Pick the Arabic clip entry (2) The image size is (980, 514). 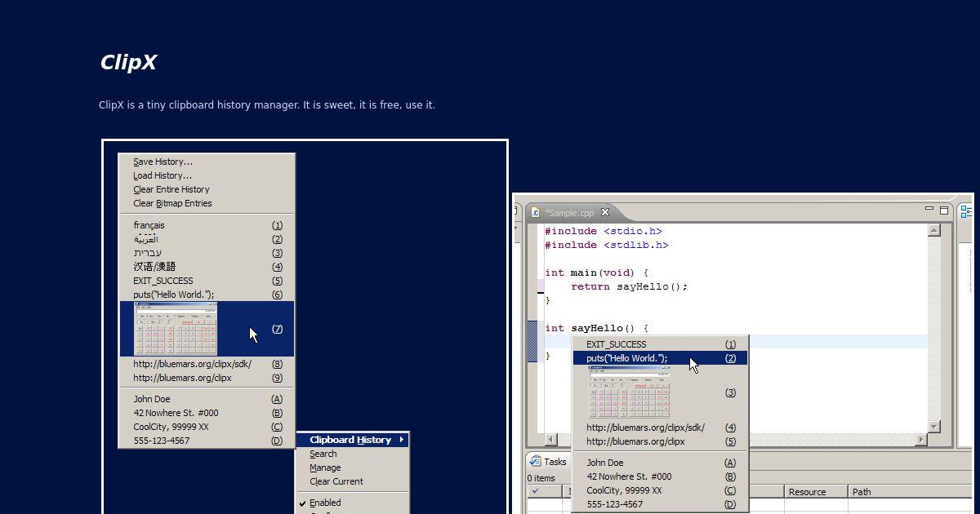[207, 239]
